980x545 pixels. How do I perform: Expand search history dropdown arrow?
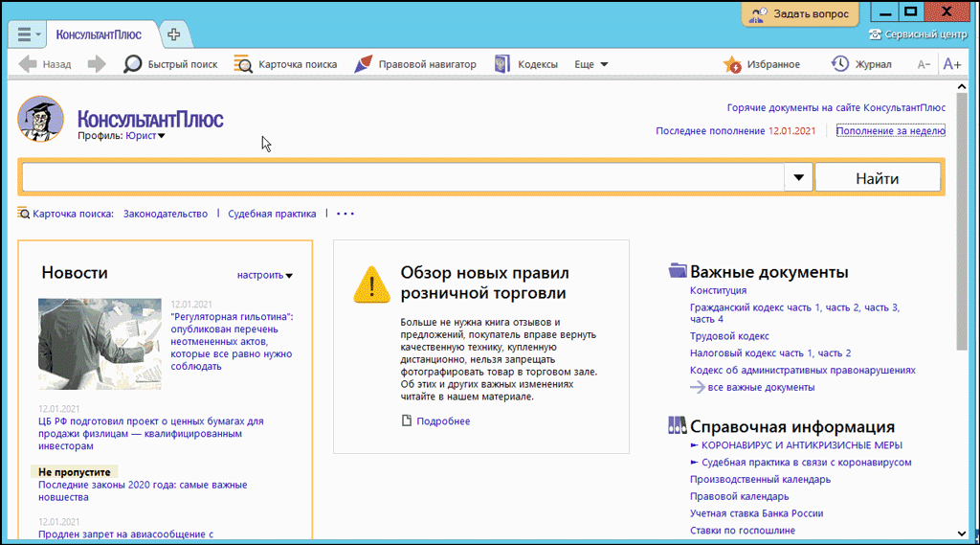click(x=799, y=177)
